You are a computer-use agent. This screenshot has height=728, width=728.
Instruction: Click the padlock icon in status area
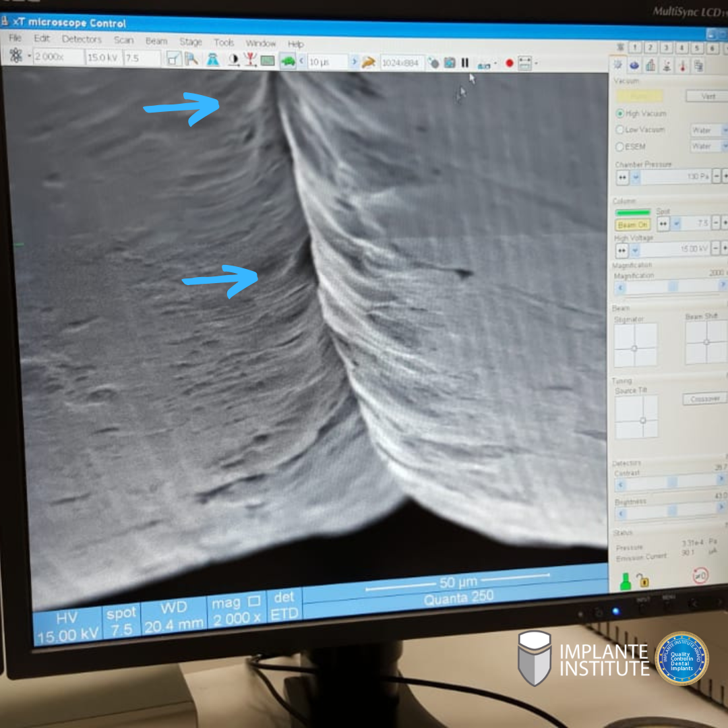(644, 580)
